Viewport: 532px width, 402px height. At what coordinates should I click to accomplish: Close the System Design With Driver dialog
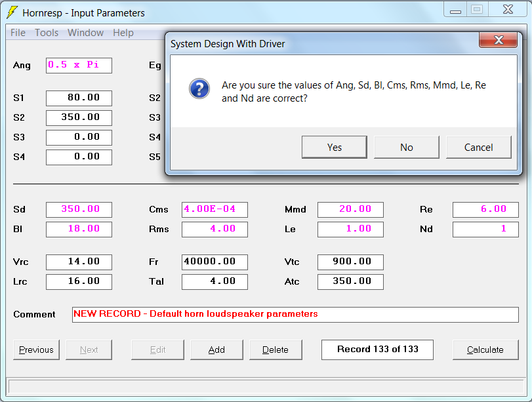click(498, 40)
